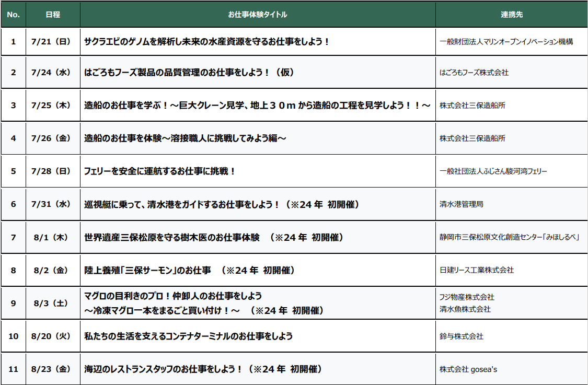Select date cell 7/26（金）
This screenshot has height=385, width=588.
click(53, 138)
